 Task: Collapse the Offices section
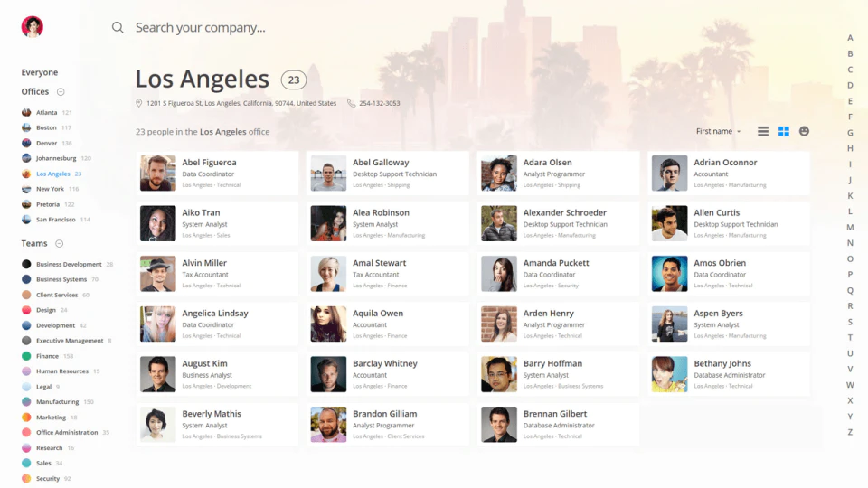point(61,92)
